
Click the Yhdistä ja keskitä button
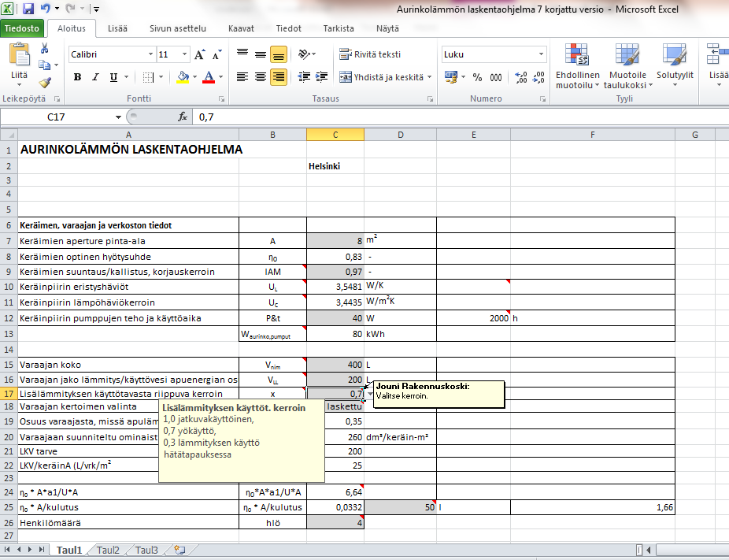pos(381,77)
